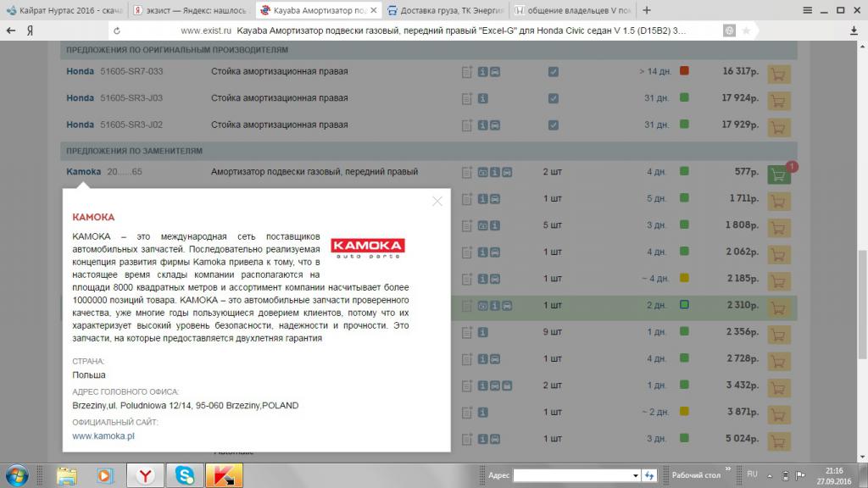
Task: Switch to Кайрат Нуртас 2016 tab
Action: click(64, 10)
